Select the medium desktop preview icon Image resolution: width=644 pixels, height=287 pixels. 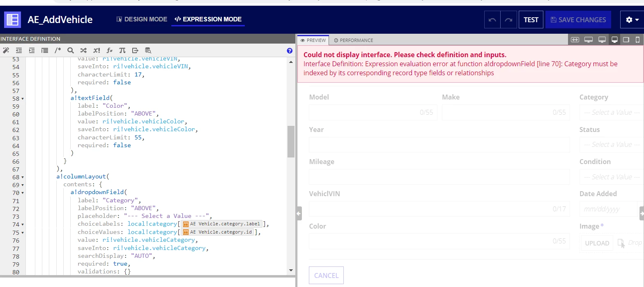coord(602,40)
